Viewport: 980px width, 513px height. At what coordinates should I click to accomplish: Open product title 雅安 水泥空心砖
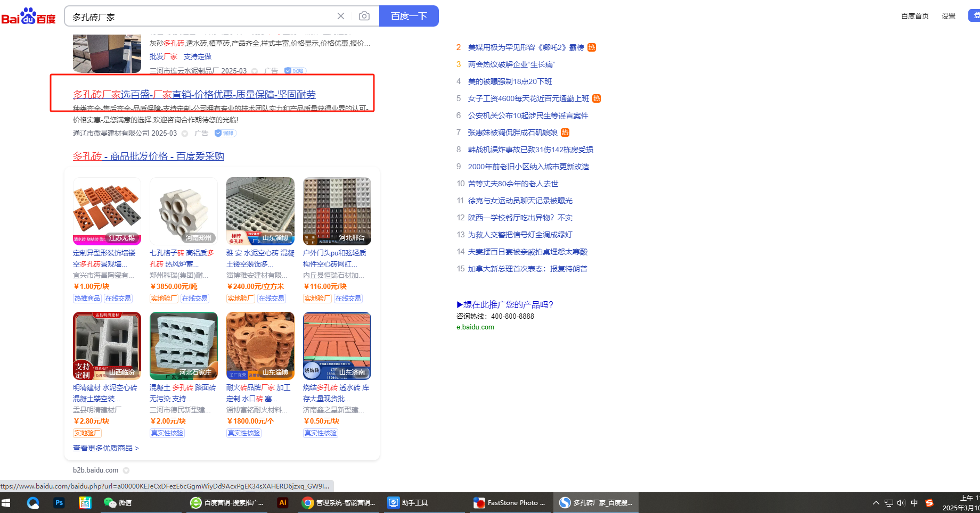tap(260, 259)
